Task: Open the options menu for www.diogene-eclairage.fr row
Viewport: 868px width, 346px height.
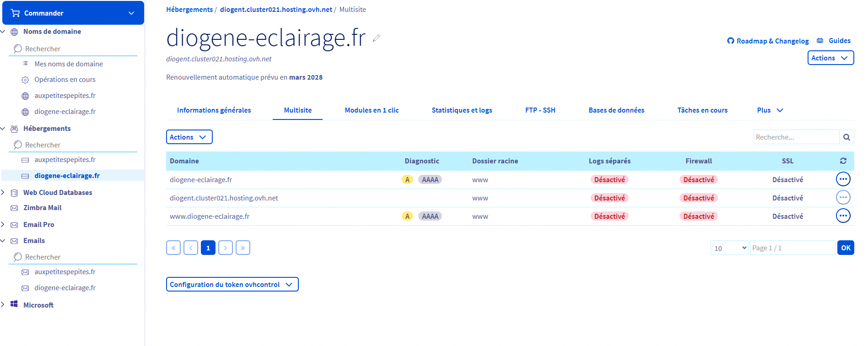Action: pos(843,216)
